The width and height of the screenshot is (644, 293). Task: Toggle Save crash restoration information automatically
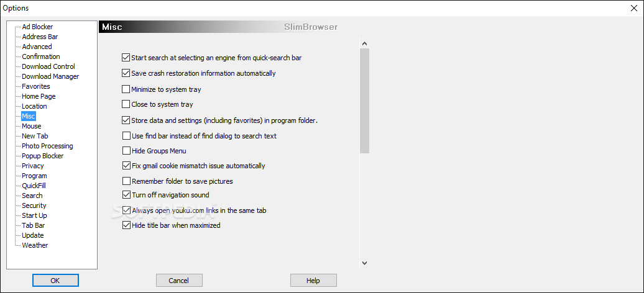(126, 73)
